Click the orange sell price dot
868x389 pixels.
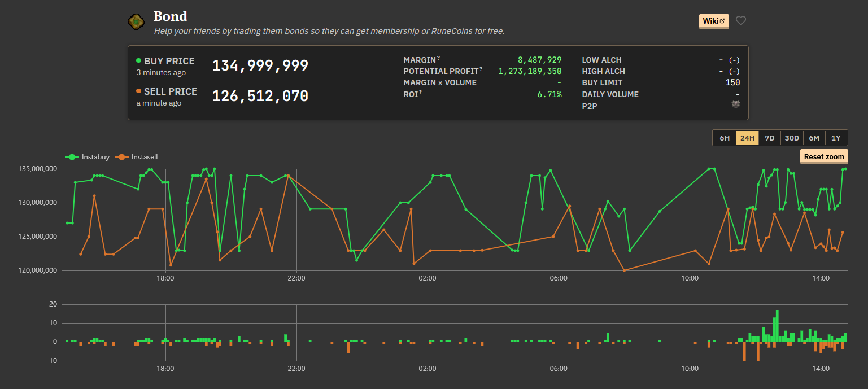click(139, 91)
